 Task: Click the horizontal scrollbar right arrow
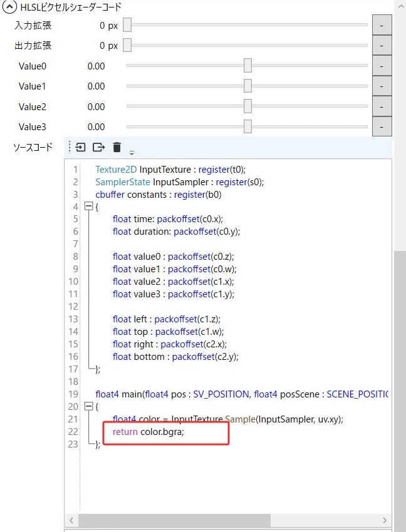pyautogui.click(x=384, y=520)
